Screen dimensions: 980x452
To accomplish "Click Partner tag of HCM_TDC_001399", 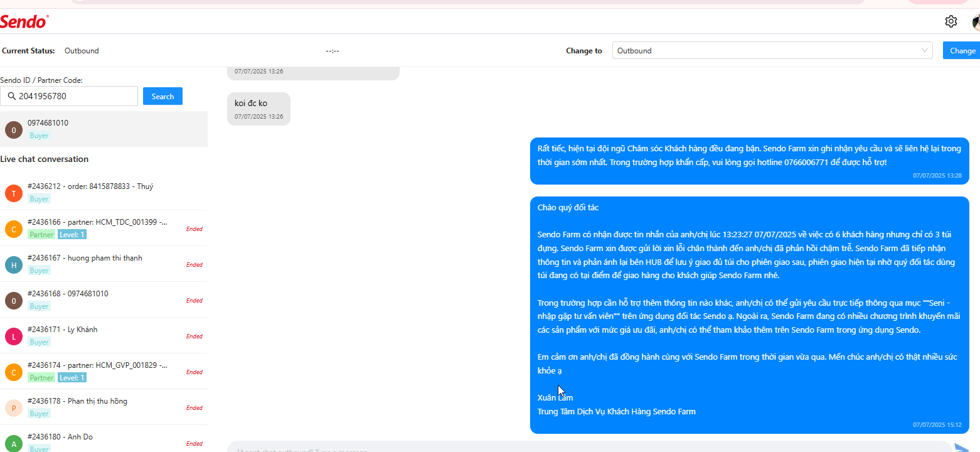I will pos(41,235).
